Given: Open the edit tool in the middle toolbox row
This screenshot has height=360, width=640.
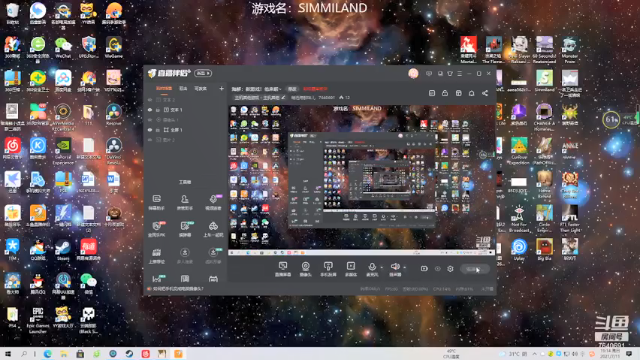Looking at the screenshot, I should (x=184, y=229).
